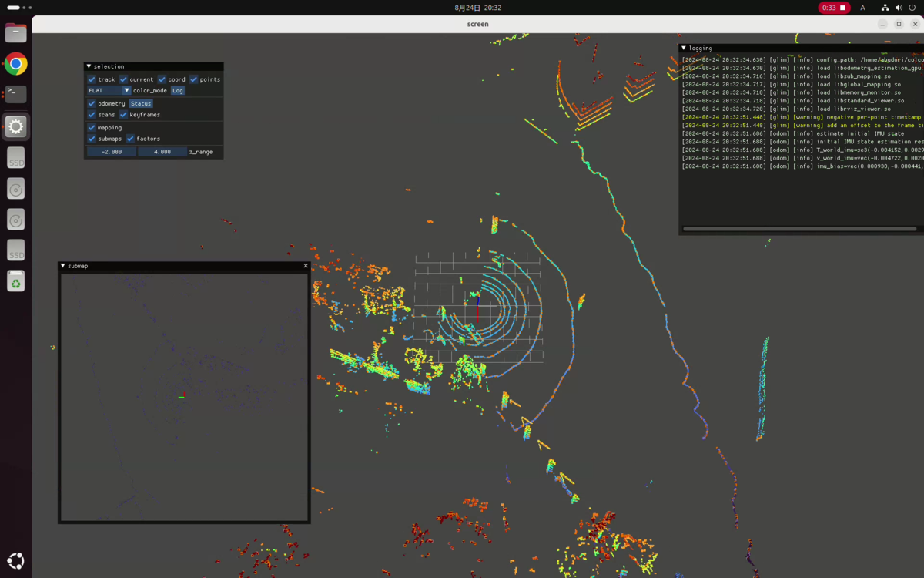Click the Log button
Viewport: 924px width, 578px height.
tap(178, 91)
